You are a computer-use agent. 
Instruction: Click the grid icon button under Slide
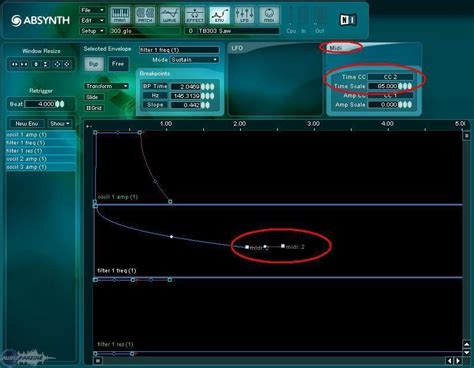point(94,108)
